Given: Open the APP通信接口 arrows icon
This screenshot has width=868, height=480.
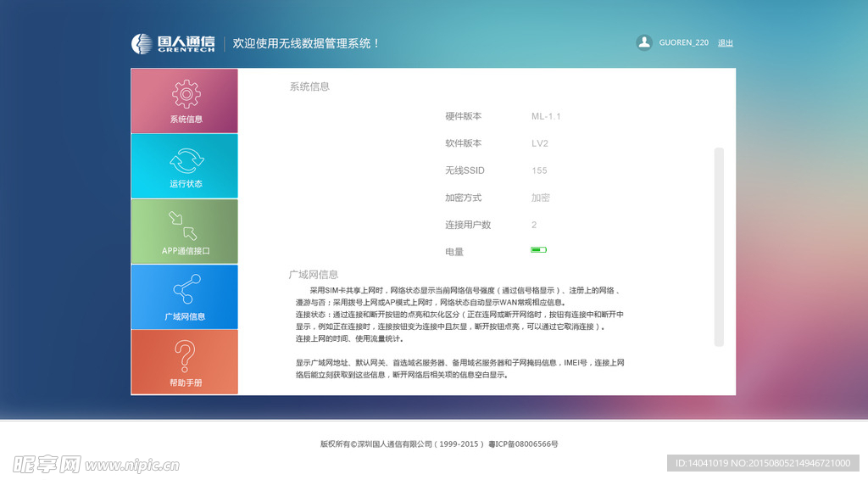Looking at the screenshot, I should 183,226.
